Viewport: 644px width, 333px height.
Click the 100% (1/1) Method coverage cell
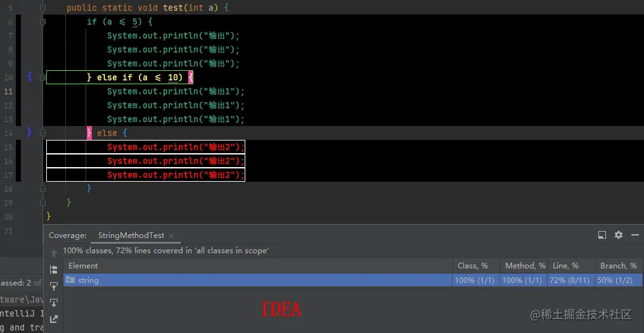pos(522,280)
